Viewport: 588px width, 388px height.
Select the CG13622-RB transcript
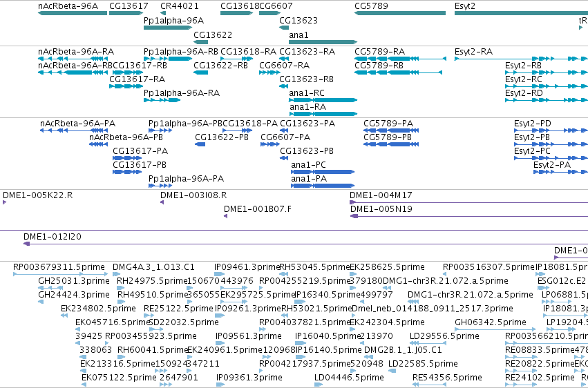(200, 72)
